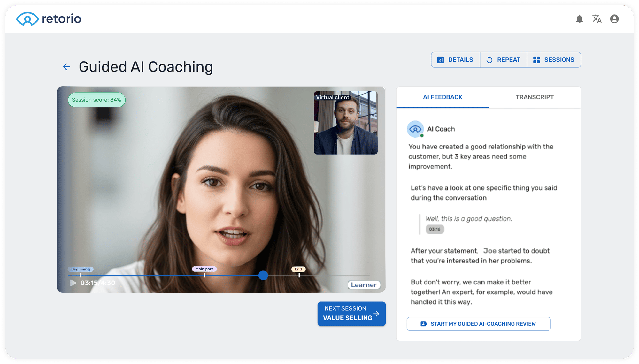Click the blue video progress slider handle
This screenshot has width=639, height=364.
263,275
